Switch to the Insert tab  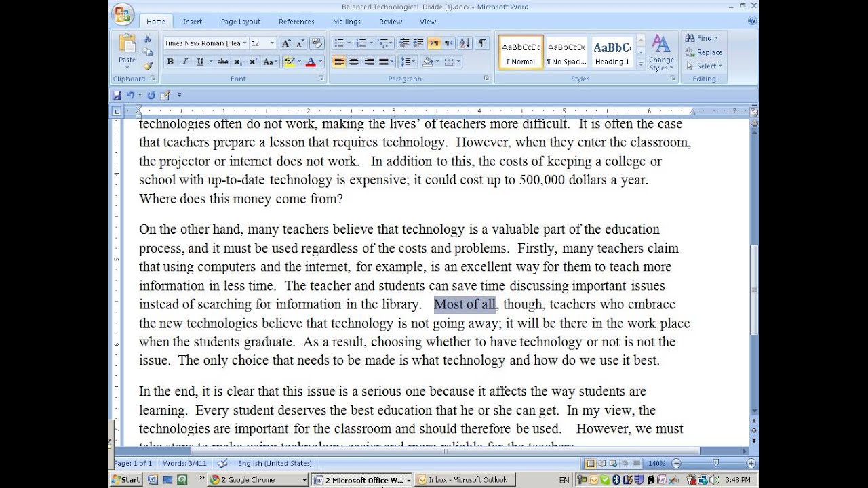[193, 22]
